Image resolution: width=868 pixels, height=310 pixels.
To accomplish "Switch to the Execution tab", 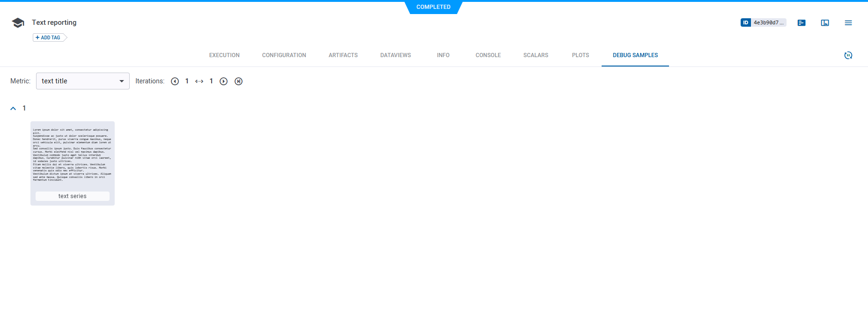I will pos(224,55).
